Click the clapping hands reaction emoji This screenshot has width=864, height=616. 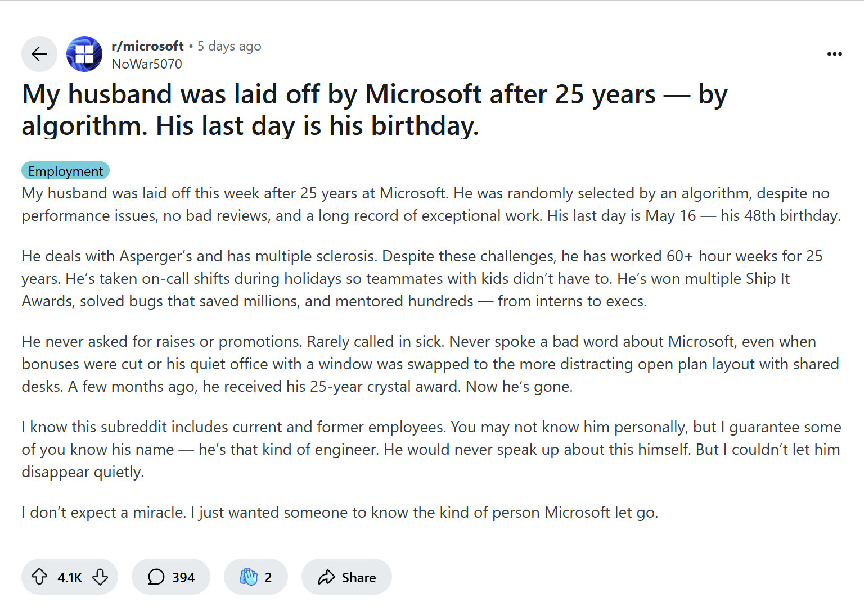click(x=247, y=577)
